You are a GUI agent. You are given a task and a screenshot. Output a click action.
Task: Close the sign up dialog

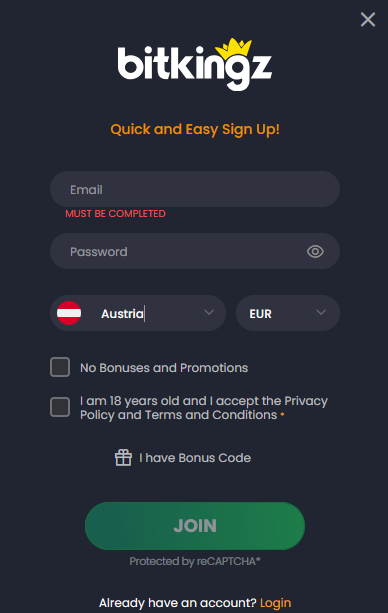[368, 19]
